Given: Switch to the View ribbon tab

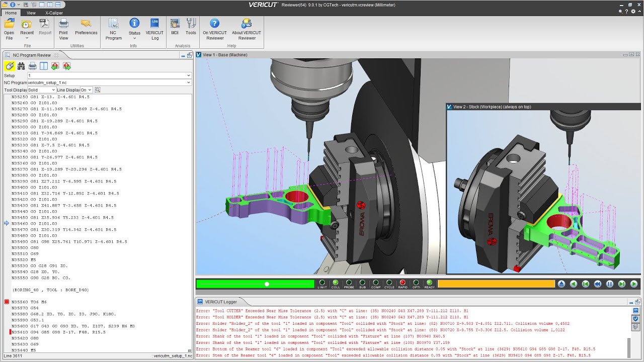Looking at the screenshot, I should (x=31, y=13).
